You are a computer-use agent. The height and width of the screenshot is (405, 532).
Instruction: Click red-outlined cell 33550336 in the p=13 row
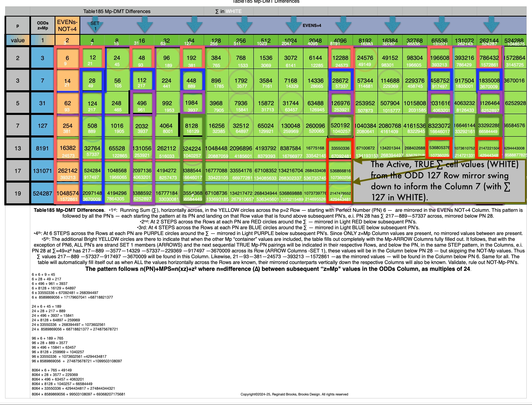pos(340,148)
